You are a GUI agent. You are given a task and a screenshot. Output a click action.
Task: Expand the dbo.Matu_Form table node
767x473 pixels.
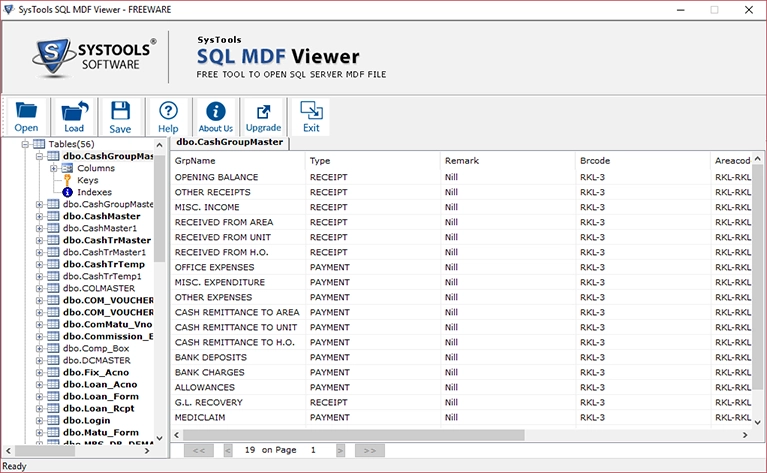[39, 432]
